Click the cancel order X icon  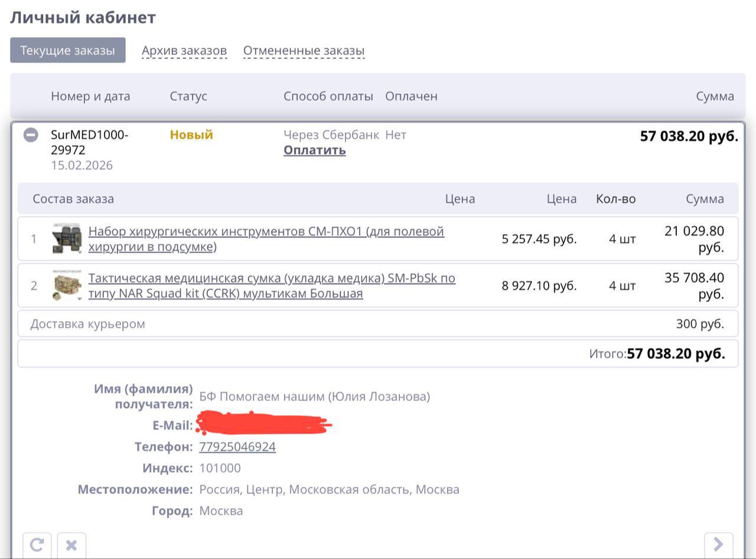71,544
